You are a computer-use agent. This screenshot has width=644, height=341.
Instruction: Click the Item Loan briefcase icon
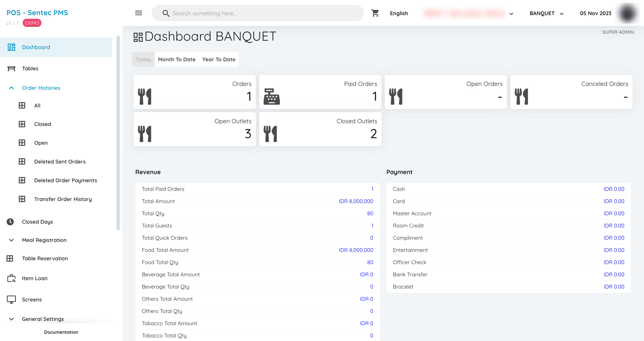tap(11, 278)
